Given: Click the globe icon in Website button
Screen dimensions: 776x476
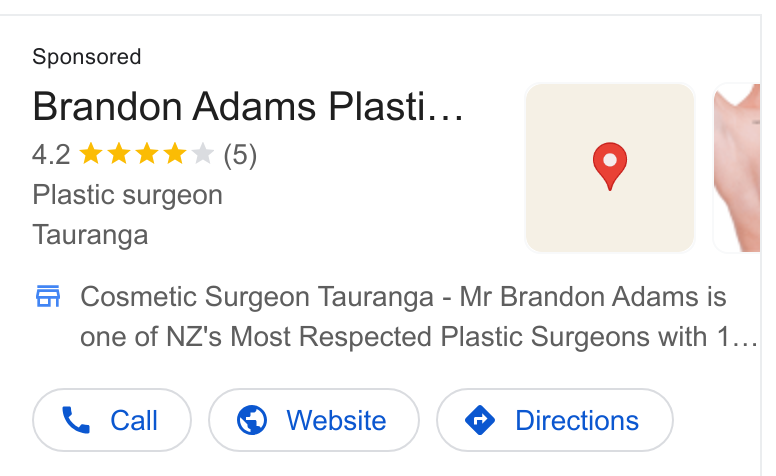Looking at the screenshot, I should pyautogui.click(x=252, y=420).
